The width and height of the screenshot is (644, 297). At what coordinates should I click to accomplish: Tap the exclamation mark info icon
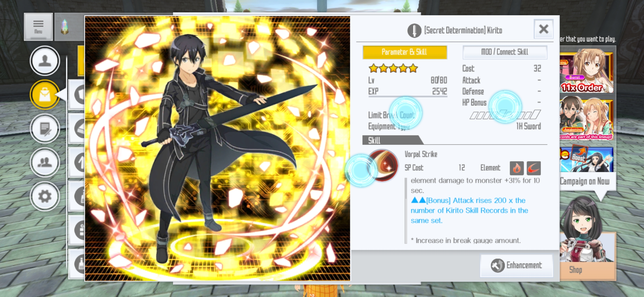click(x=414, y=31)
